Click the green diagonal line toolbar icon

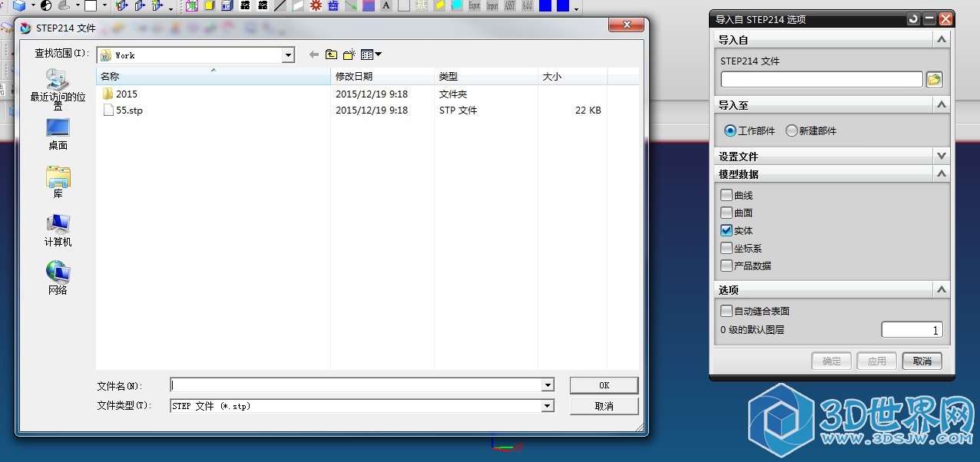350,5
